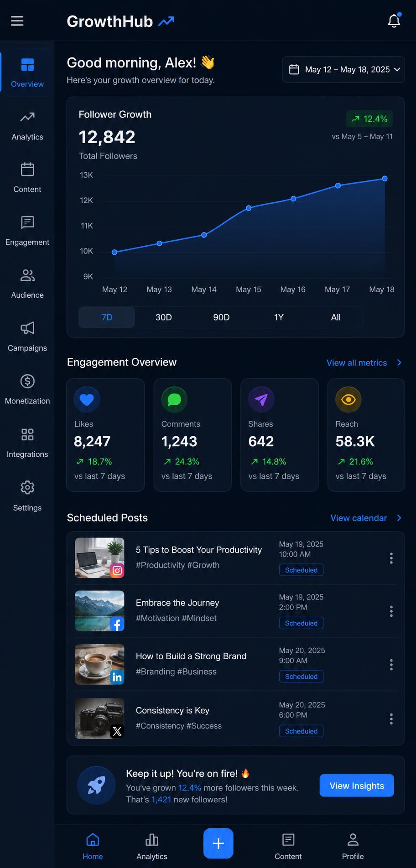Open Integrations grid icon
The height and width of the screenshot is (868, 416).
pos(27,434)
